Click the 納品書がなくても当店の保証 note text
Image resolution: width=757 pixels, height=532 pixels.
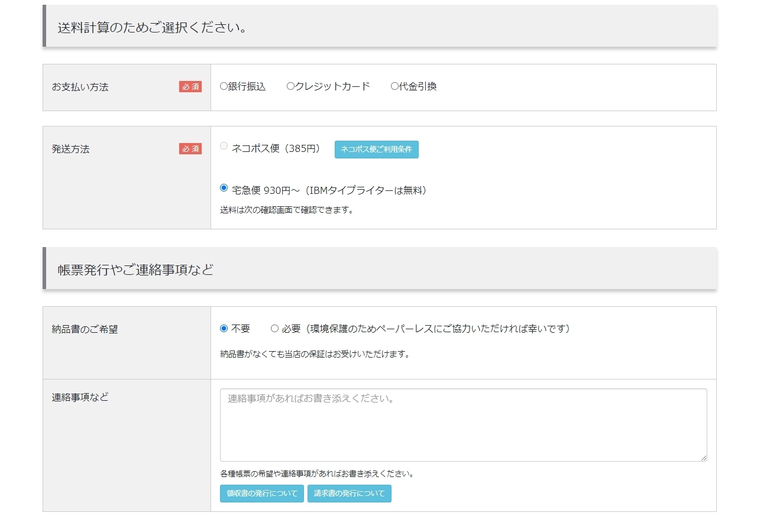(x=315, y=355)
